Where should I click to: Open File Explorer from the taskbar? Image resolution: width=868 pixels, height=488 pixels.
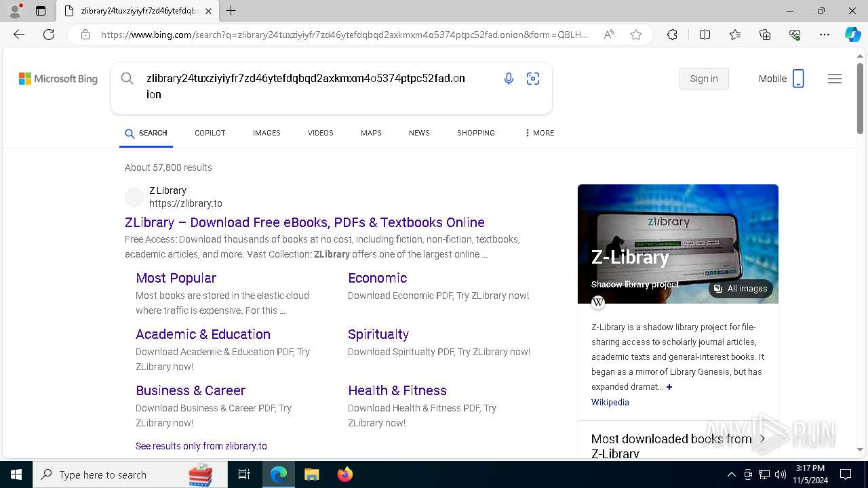[311, 474]
